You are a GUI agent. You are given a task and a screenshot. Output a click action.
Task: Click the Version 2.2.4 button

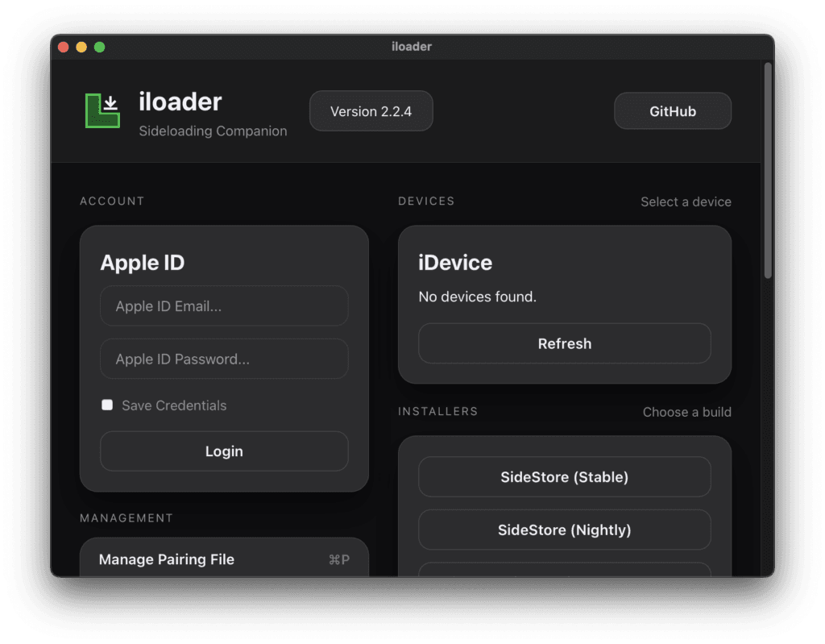(371, 111)
